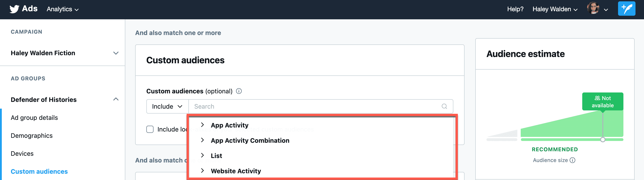The height and width of the screenshot is (180, 644).
Task: Click the profile avatar photo
Action: point(593,8)
